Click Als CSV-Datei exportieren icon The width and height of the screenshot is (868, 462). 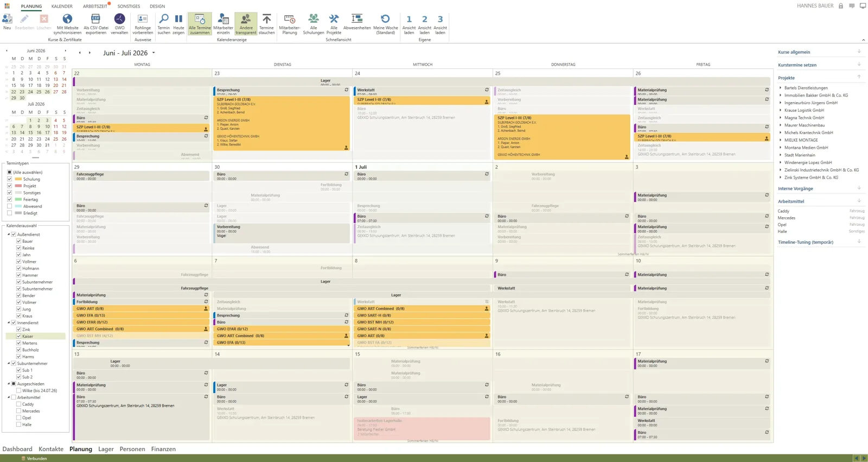point(95,20)
